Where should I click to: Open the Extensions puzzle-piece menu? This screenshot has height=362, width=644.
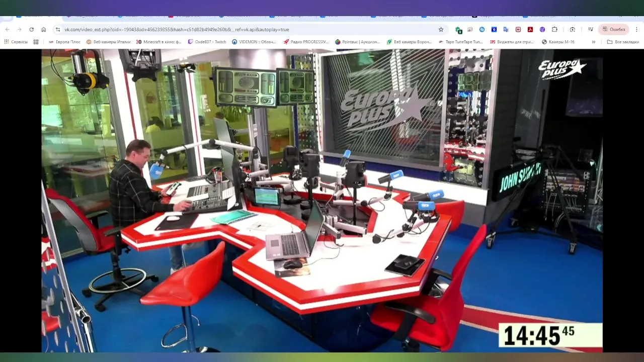[x=554, y=30]
